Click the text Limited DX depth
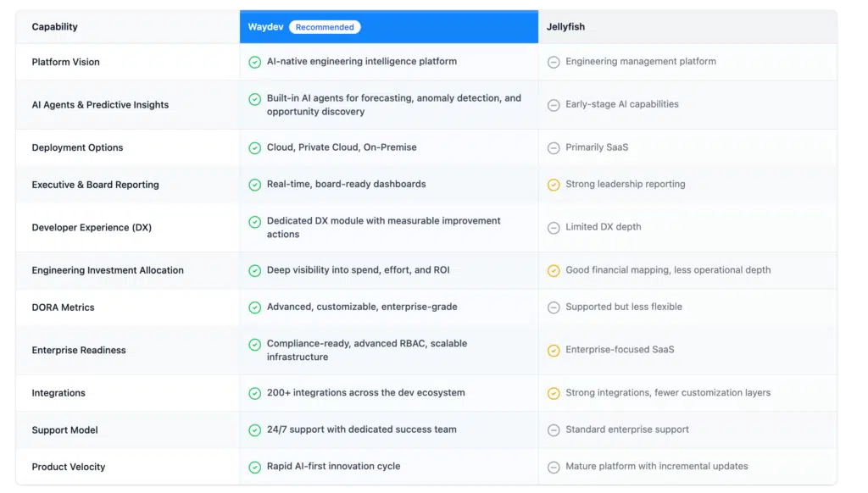This screenshot has width=868, height=493. [x=603, y=227]
